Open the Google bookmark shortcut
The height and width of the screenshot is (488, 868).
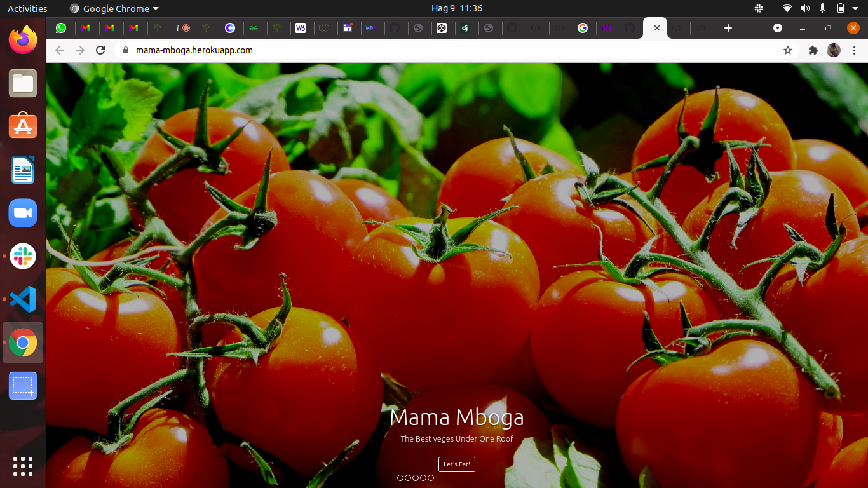coord(584,28)
